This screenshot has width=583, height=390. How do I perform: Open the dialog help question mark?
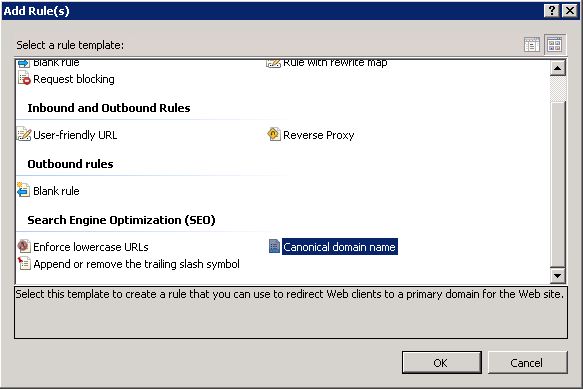[x=552, y=11]
